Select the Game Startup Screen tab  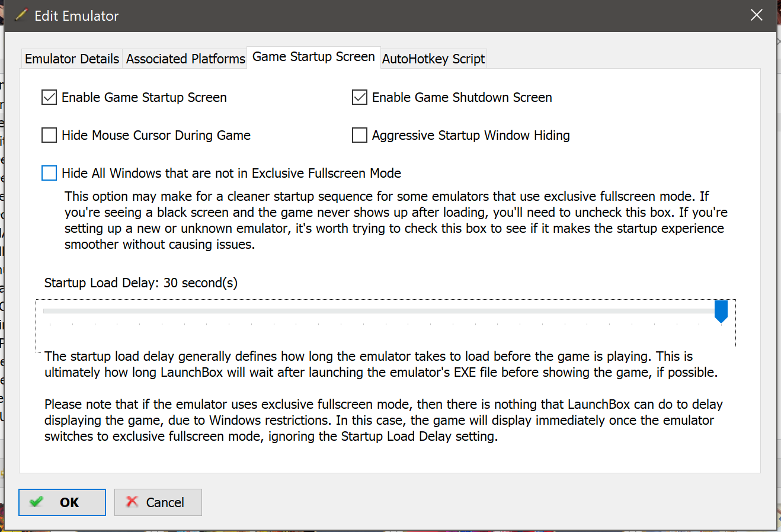tap(313, 57)
